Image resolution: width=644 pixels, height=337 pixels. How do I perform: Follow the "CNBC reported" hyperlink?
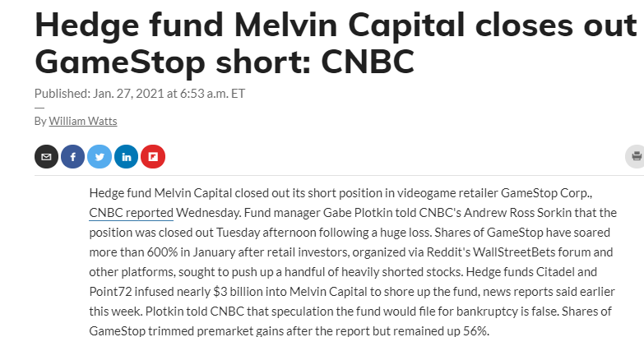pos(131,214)
